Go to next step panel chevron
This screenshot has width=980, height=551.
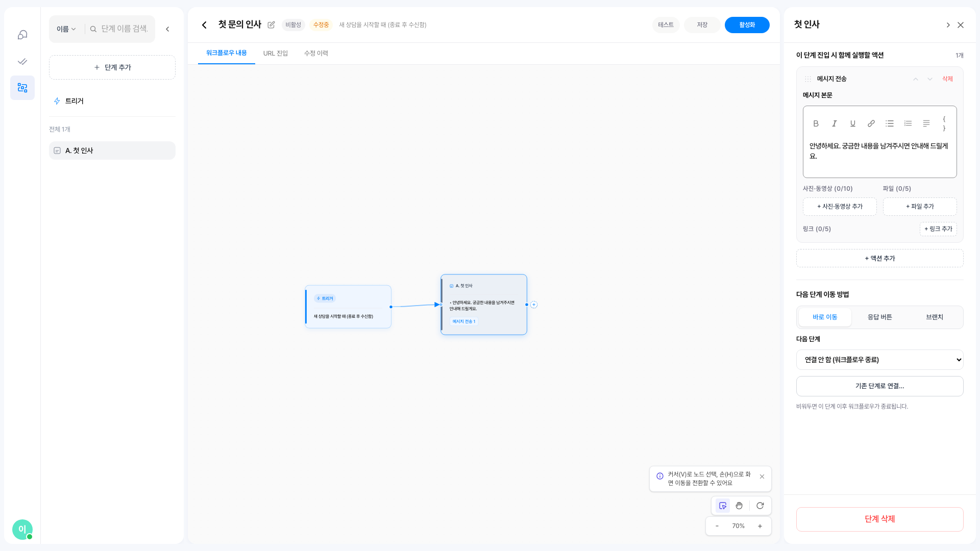pyautogui.click(x=948, y=25)
